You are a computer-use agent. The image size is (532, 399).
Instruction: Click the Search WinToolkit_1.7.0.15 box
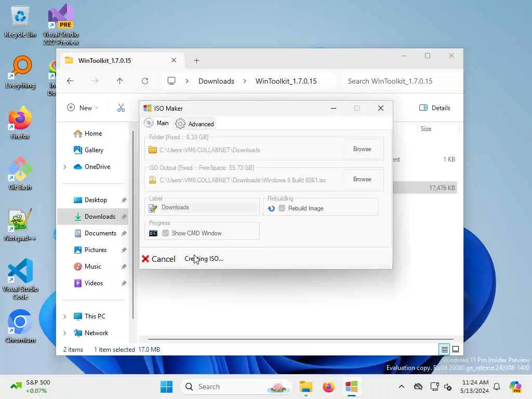399,81
